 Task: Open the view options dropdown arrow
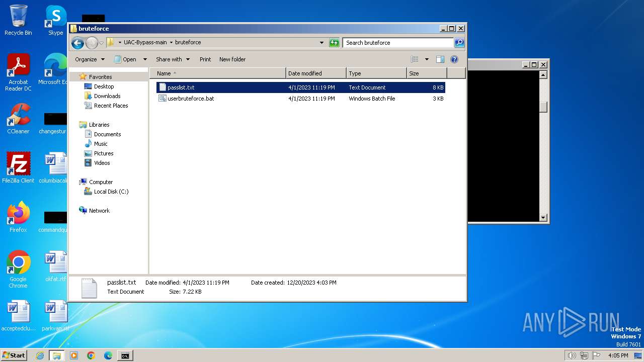pyautogui.click(x=427, y=59)
